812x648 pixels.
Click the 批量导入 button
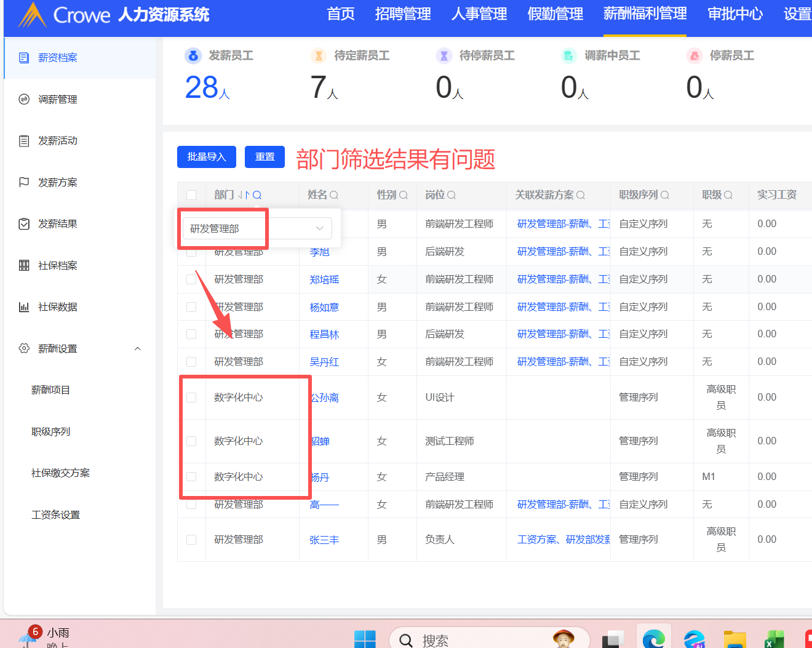click(x=207, y=157)
